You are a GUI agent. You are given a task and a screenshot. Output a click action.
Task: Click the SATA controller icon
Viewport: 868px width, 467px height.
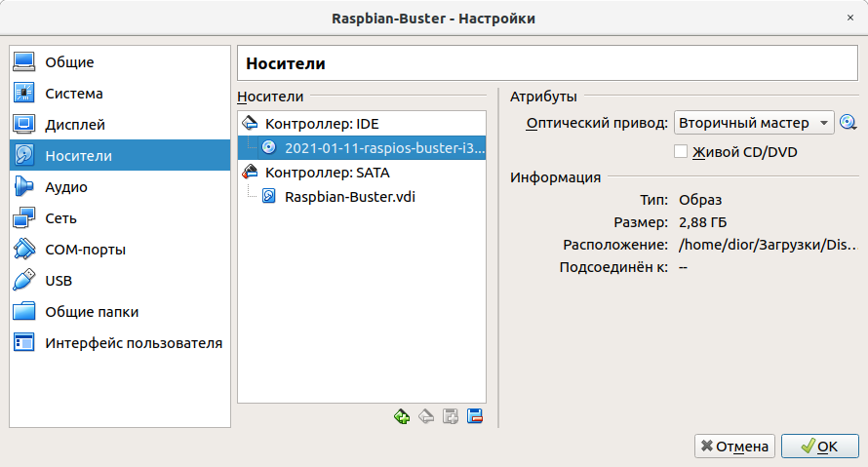point(251,172)
